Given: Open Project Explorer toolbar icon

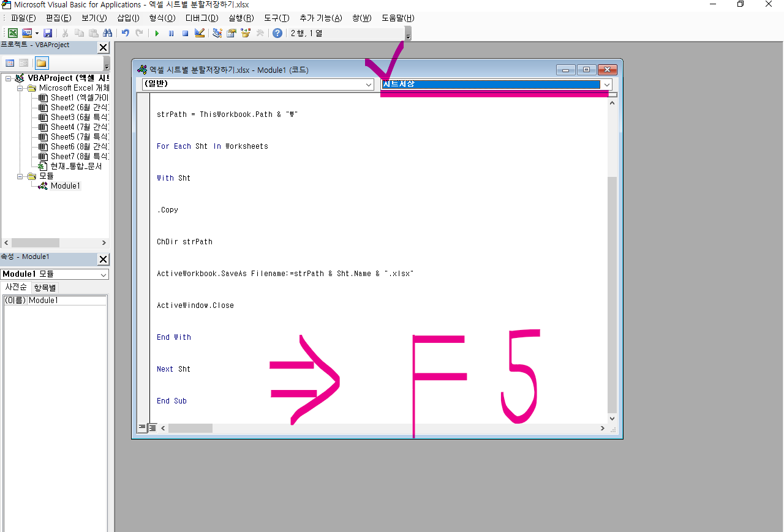Looking at the screenshot, I should click(217, 33).
